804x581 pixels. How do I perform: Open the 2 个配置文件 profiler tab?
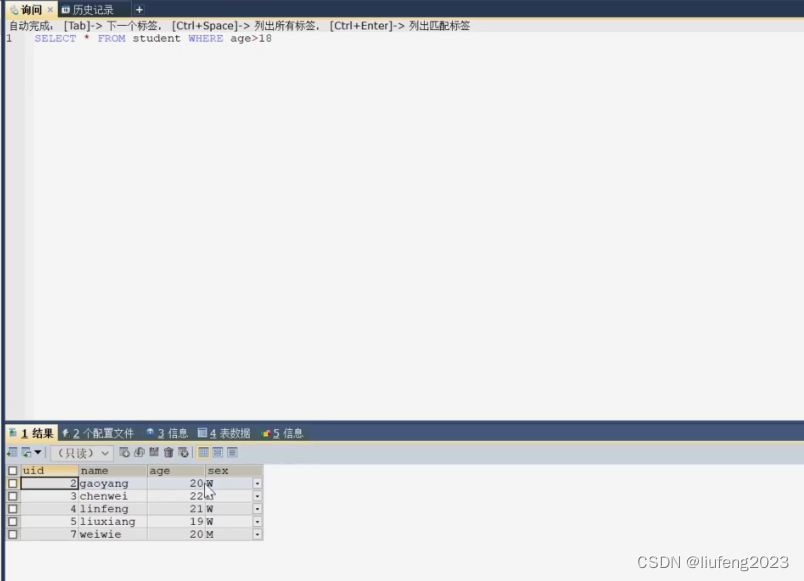pyautogui.click(x=98, y=433)
